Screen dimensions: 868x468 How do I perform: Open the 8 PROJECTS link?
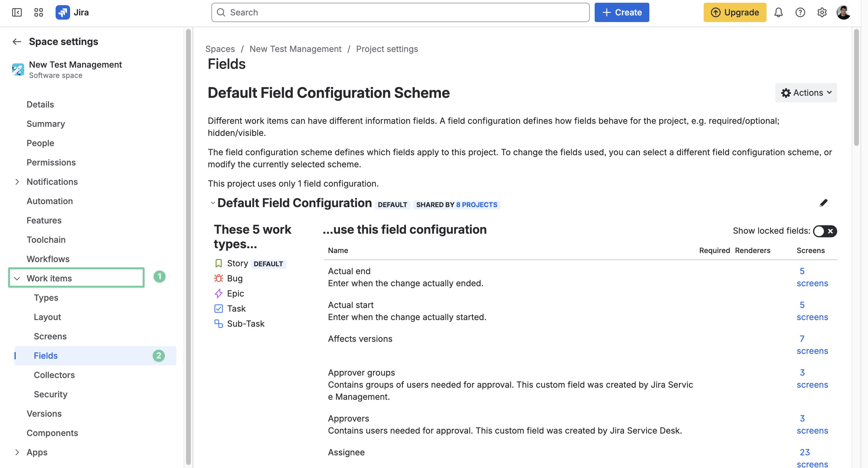pos(477,205)
